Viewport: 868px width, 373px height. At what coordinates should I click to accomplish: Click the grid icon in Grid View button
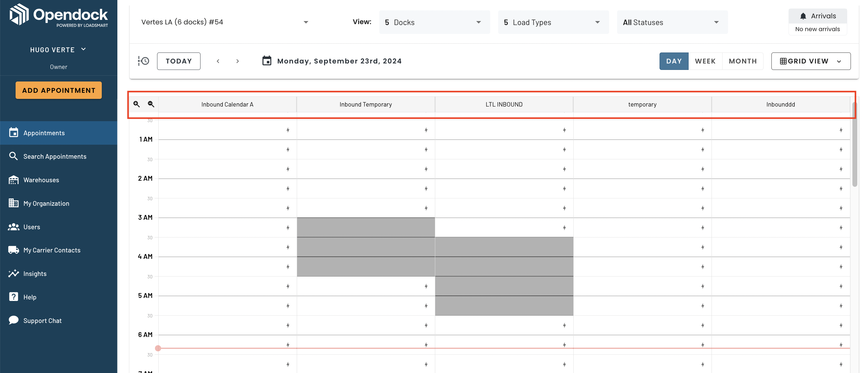783,61
